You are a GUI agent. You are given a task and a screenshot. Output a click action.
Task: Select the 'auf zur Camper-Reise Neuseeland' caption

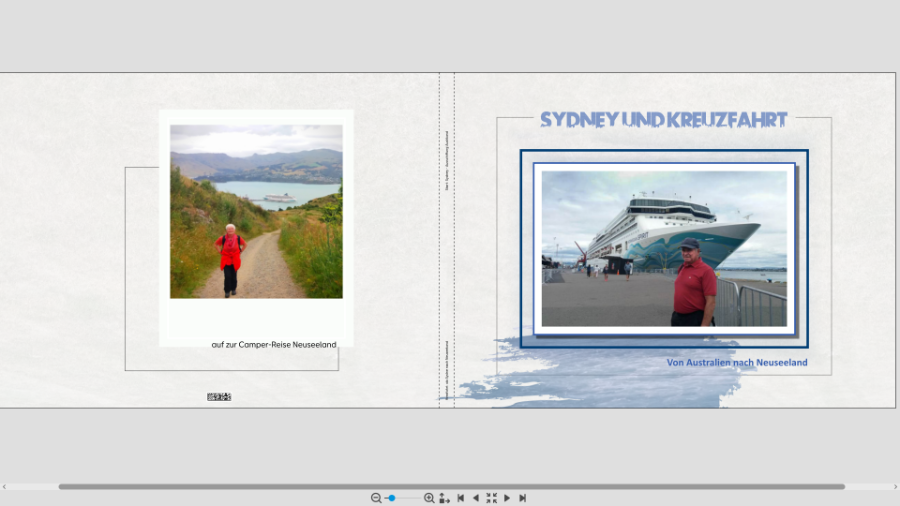[273, 345]
